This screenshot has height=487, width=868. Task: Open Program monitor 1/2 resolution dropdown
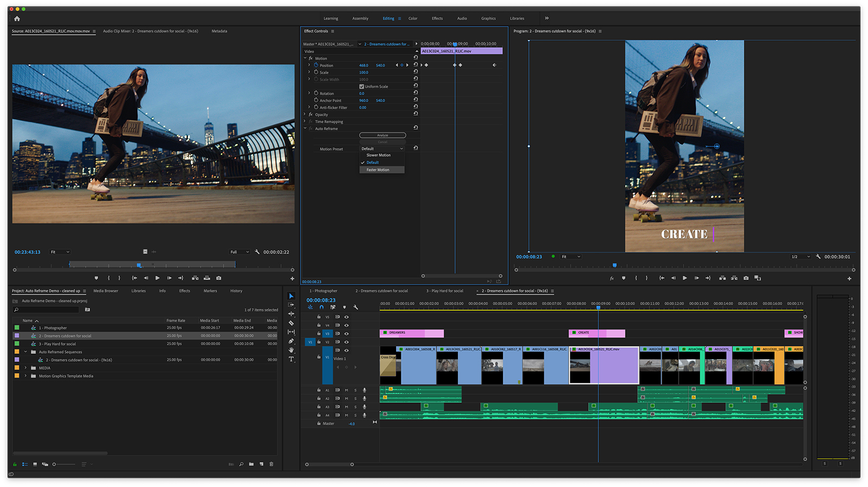click(x=800, y=257)
